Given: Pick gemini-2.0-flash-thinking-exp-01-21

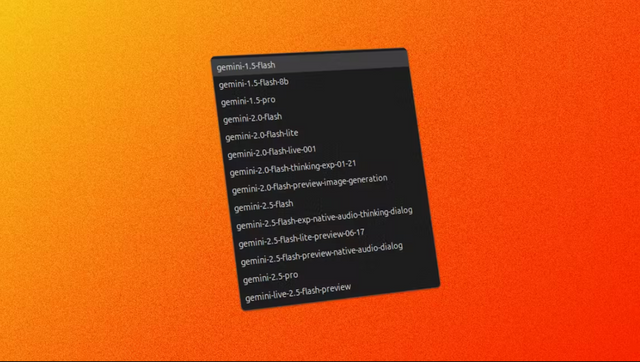Looking at the screenshot, I should point(293,168).
